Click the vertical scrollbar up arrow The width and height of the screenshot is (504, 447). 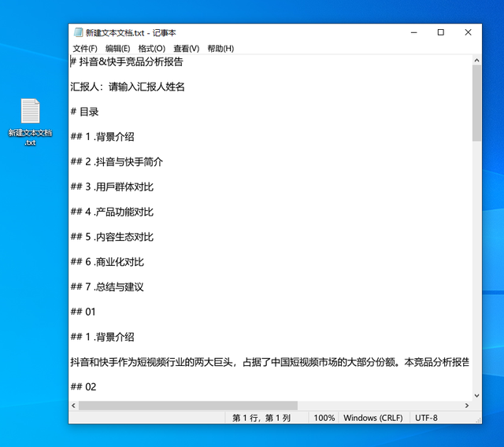[476, 61]
